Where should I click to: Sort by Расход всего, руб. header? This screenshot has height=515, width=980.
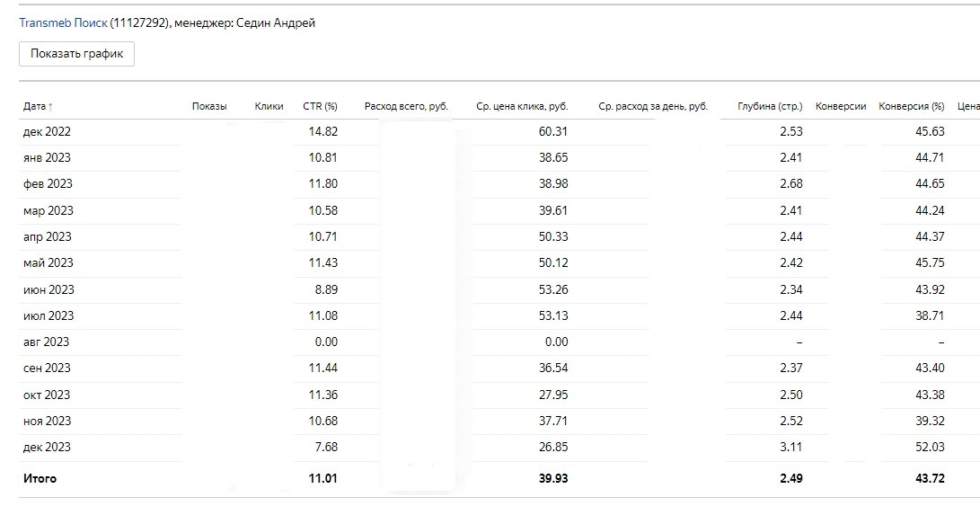pyautogui.click(x=406, y=107)
